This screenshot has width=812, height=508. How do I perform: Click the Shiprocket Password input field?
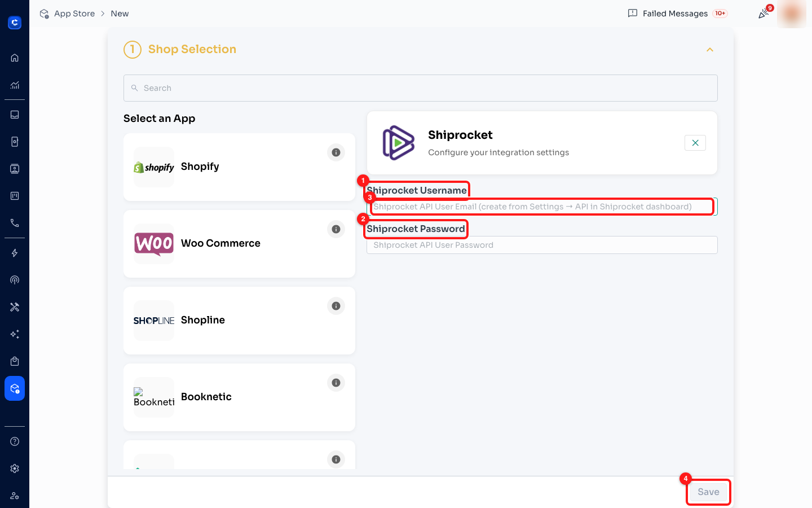542,245
